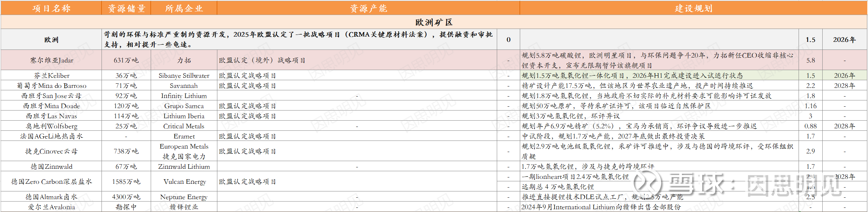Select the Vulcan Energy company cell
The width and height of the screenshot is (868, 212).
184,181
